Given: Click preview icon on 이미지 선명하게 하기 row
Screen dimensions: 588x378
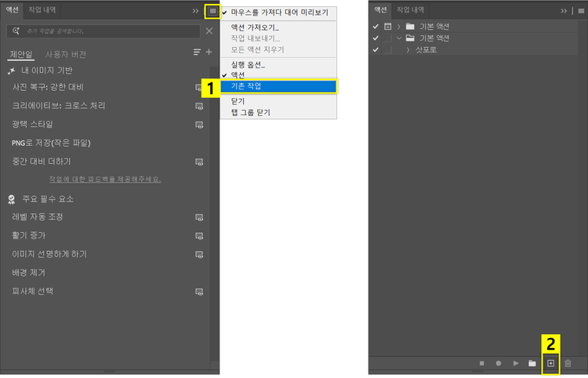Looking at the screenshot, I should [199, 255].
